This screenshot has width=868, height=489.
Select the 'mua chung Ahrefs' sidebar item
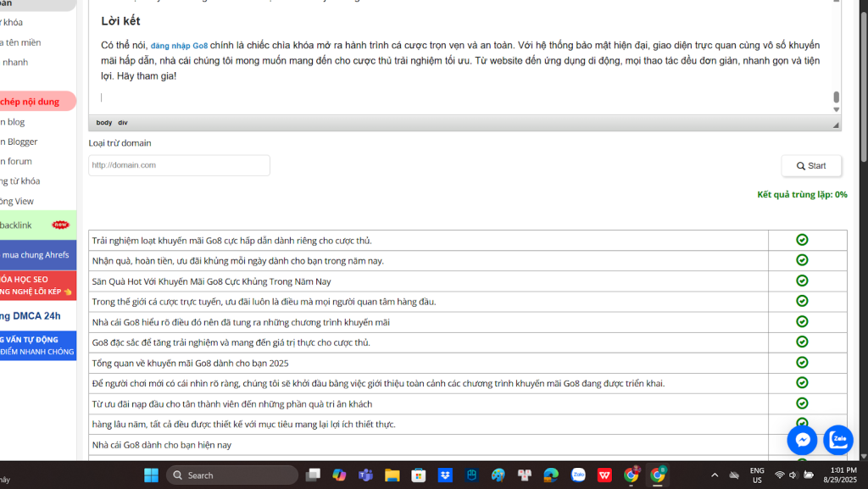pyautogui.click(x=36, y=254)
